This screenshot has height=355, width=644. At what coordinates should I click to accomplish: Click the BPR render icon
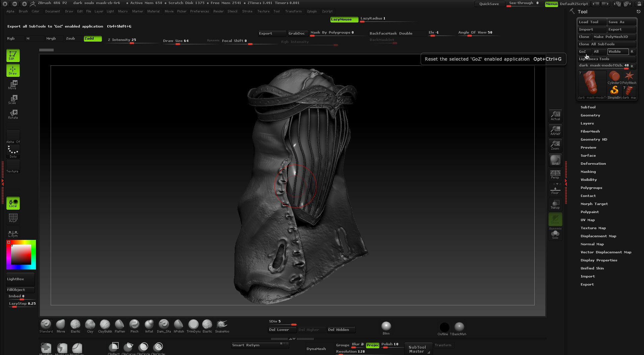[x=555, y=160]
